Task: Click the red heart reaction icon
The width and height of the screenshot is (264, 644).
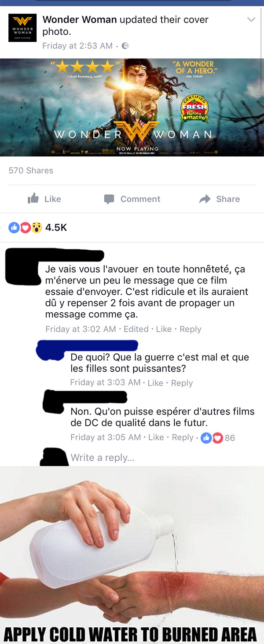Action: (26, 228)
